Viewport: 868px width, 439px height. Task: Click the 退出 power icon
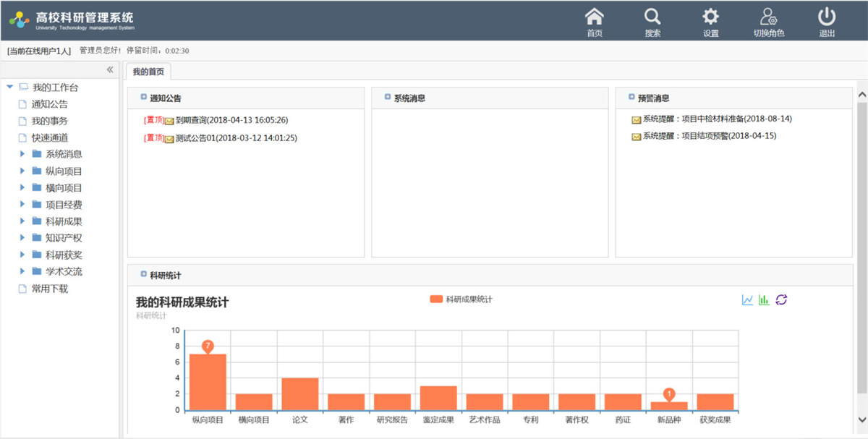(x=826, y=17)
